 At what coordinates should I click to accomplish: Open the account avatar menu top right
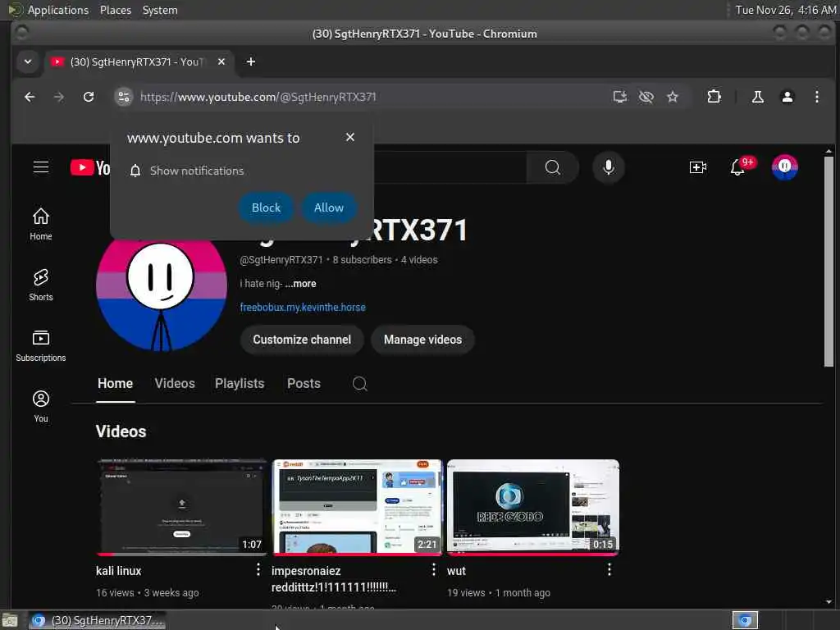pos(784,167)
